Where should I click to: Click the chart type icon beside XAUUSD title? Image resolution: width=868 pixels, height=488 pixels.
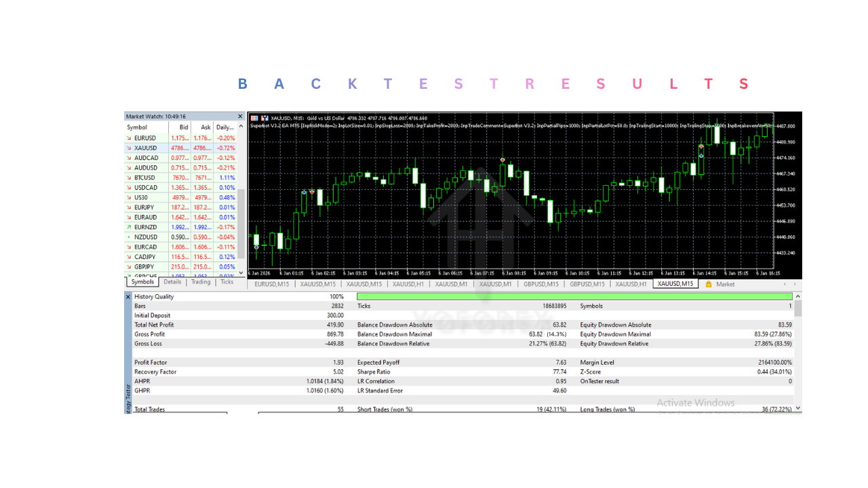264,118
